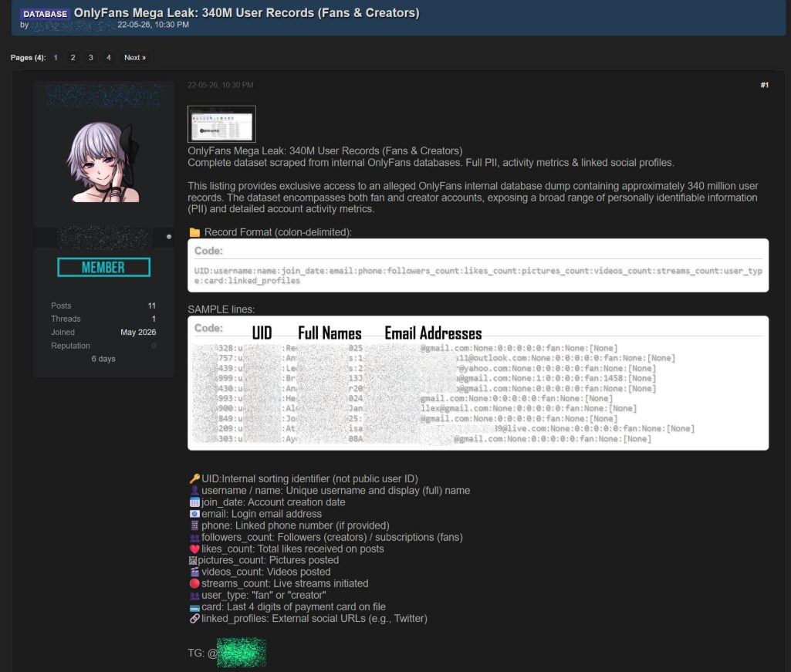791x672 pixels.
Task: Click the Joined date 'May 2026'
Action: point(138,333)
